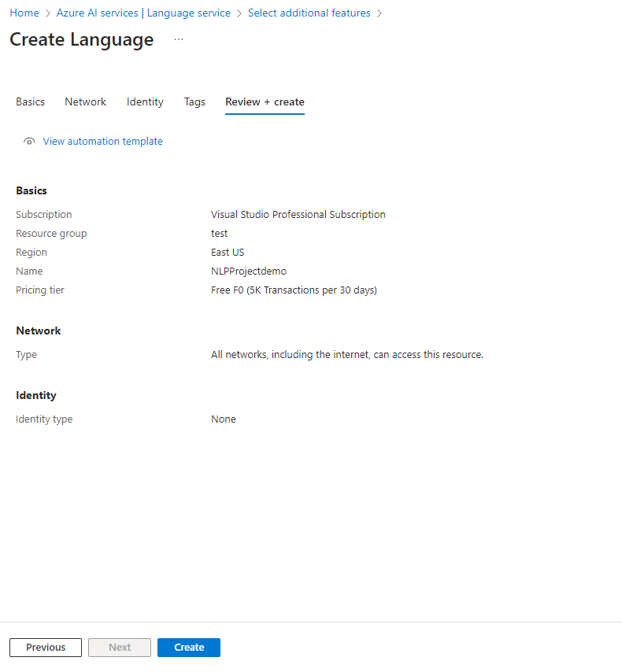Click the Network section heading

[x=39, y=330]
